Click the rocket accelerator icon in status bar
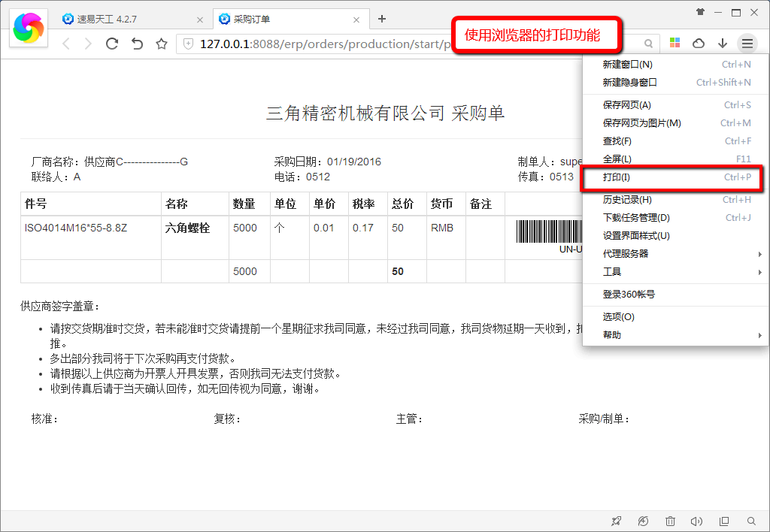770x532 pixels. click(x=617, y=521)
